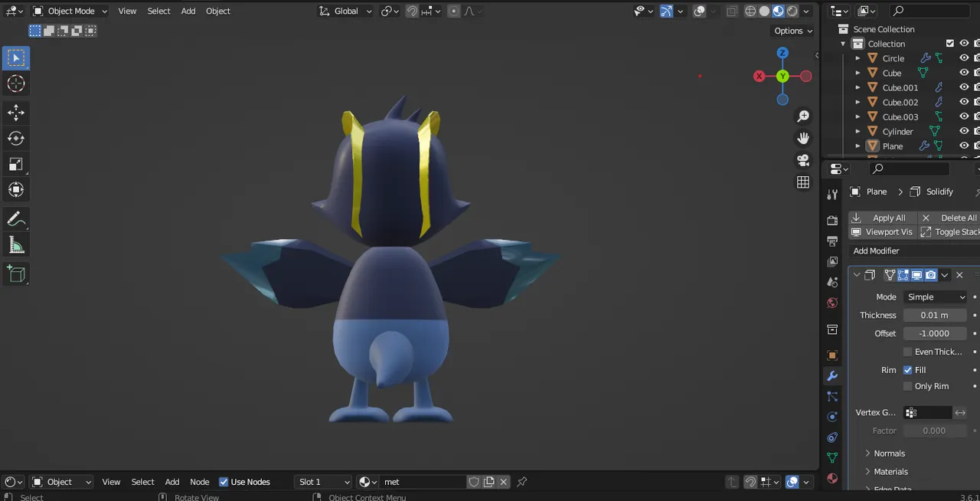Click the red X axis on gizmo
980x501 pixels.
coord(759,76)
